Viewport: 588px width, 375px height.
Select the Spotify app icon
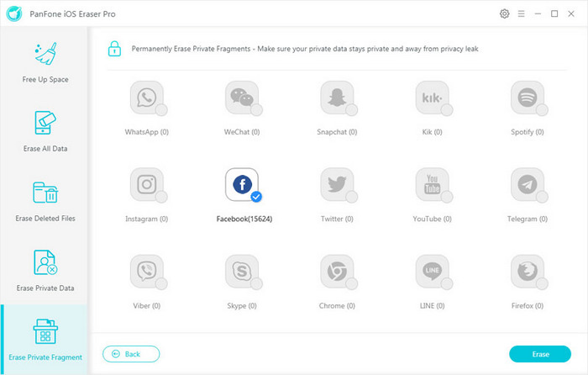[x=528, y=98]
